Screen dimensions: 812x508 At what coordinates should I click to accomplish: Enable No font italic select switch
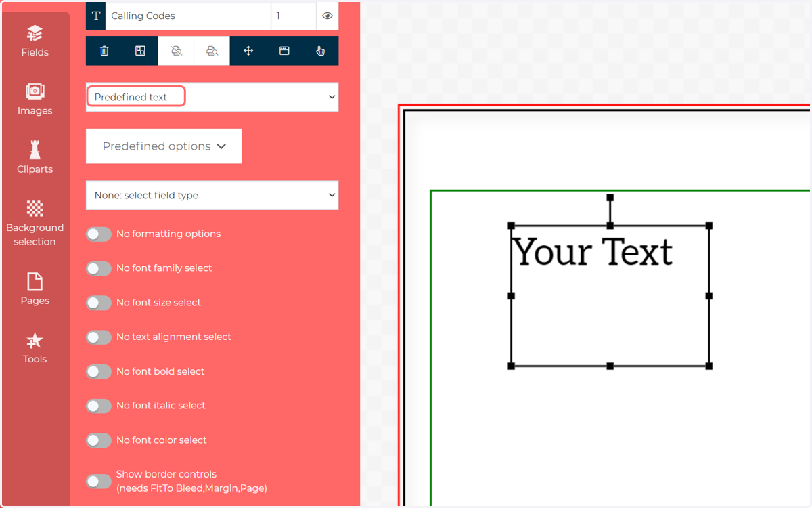pyautogui.click(x=99, y=406)
